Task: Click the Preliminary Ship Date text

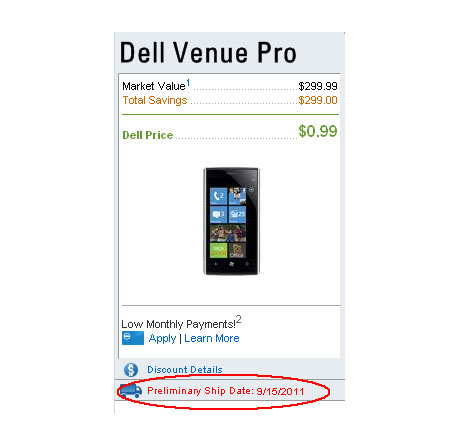Action: [226, 391]
